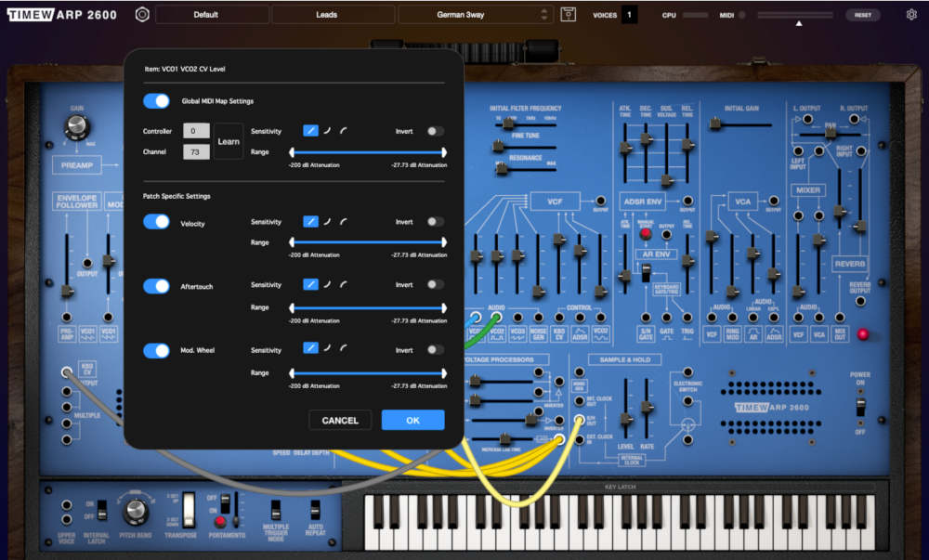Open the Default bank dropdown

(210, 14)
